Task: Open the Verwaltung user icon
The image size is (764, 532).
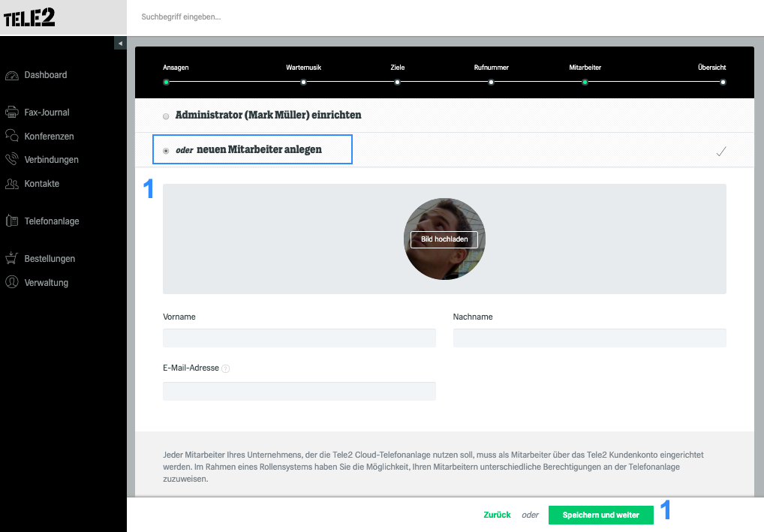Action: (12, 282)
